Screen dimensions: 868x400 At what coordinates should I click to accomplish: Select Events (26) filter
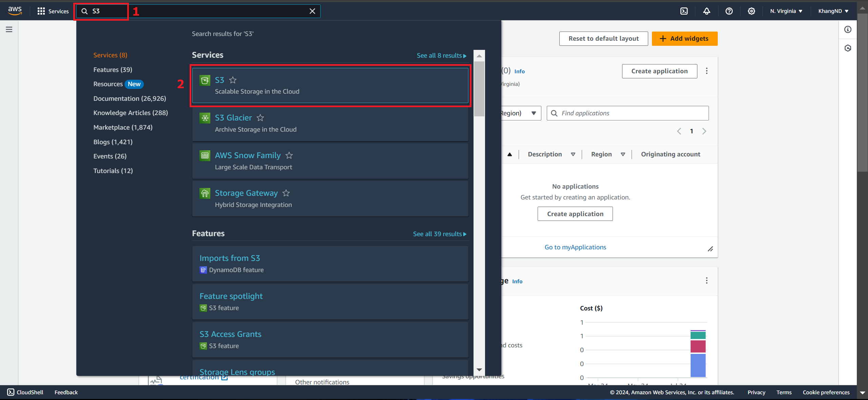click(110, 156)
